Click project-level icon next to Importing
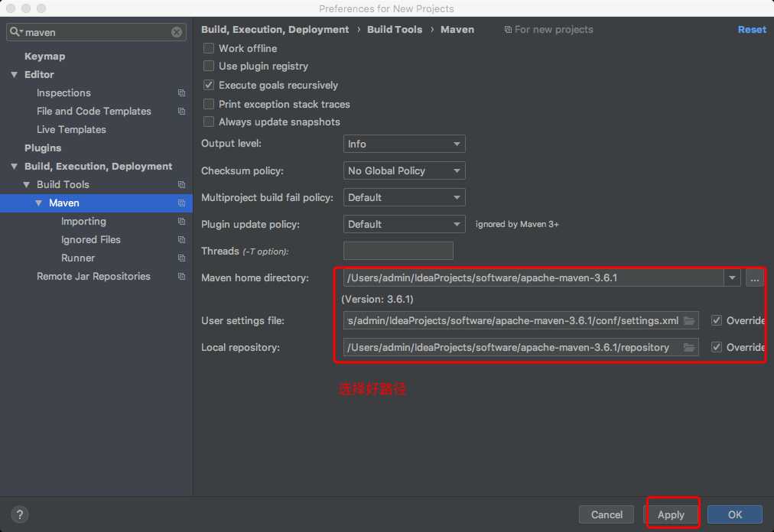The image size is (774, 532). coord(182,221)
